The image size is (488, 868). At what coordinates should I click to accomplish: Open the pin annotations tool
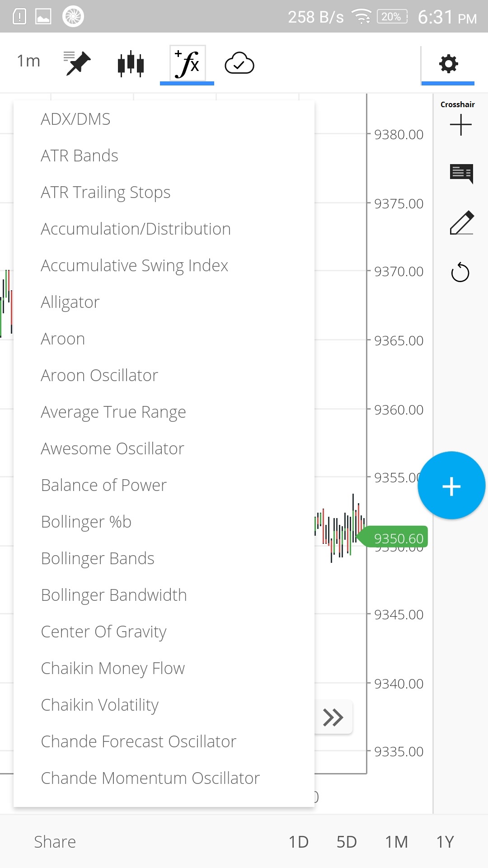click(77, 63)
